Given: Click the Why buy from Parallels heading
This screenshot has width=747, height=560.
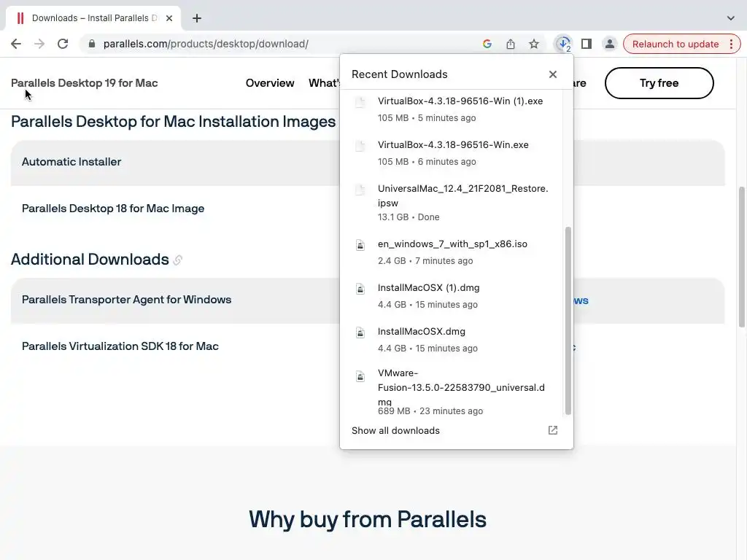Looking at the screenshot, I should pyautogui.click(x=368, y=519).
